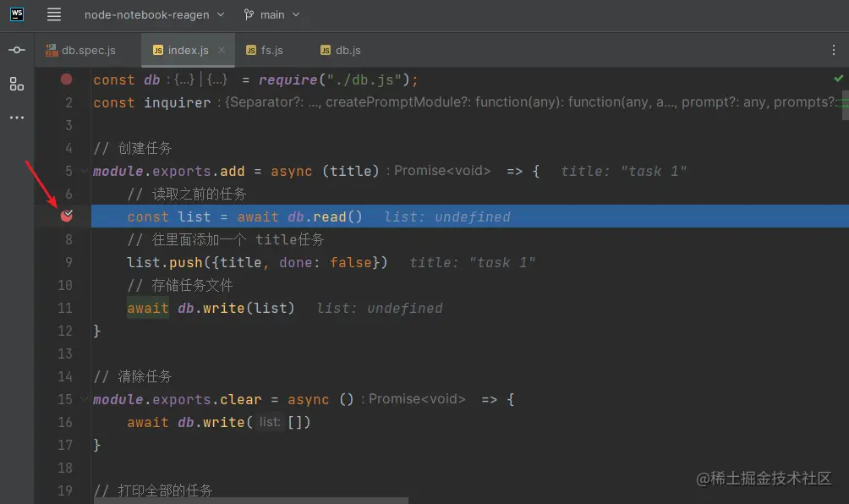The width and height of the screenshot is (849, 504).
Task: Click the green inspection checkmark indicator
Action: [839, 79]
